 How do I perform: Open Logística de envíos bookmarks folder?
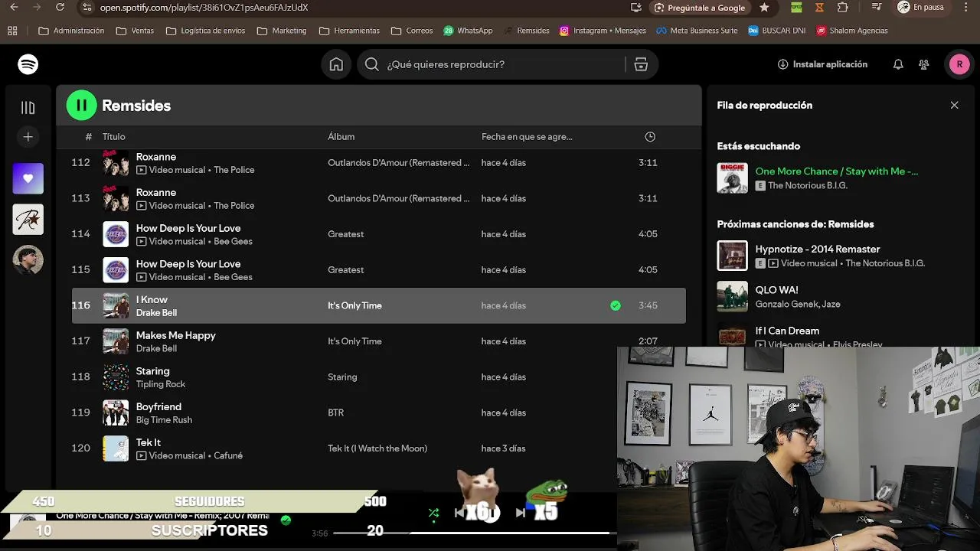click(x=205, y=31)
